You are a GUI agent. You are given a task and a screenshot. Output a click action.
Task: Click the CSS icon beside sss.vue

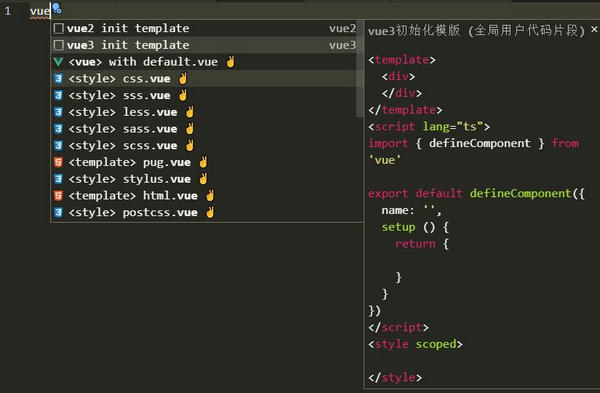click(58, 95)
